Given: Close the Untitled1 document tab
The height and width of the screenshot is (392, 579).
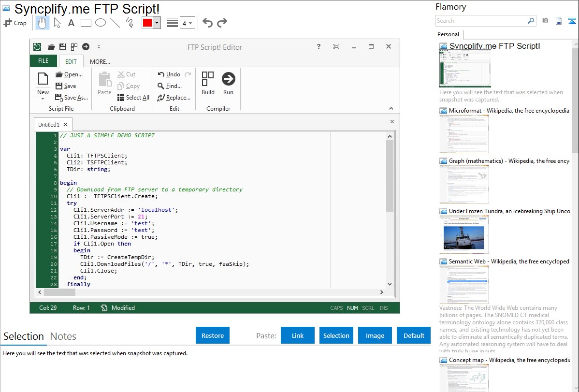Looking at the screenshot, I should 65,125.
